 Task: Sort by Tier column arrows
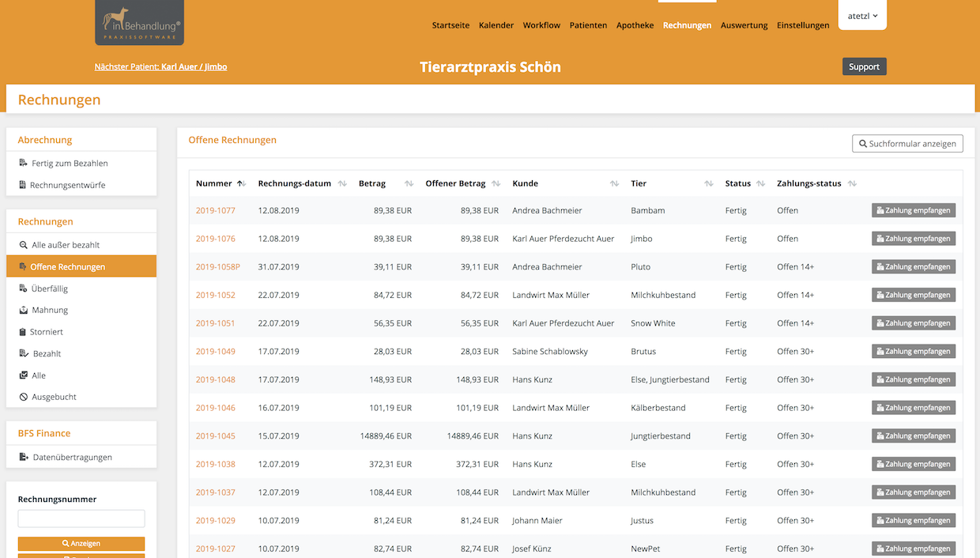[x=709, y=183]
